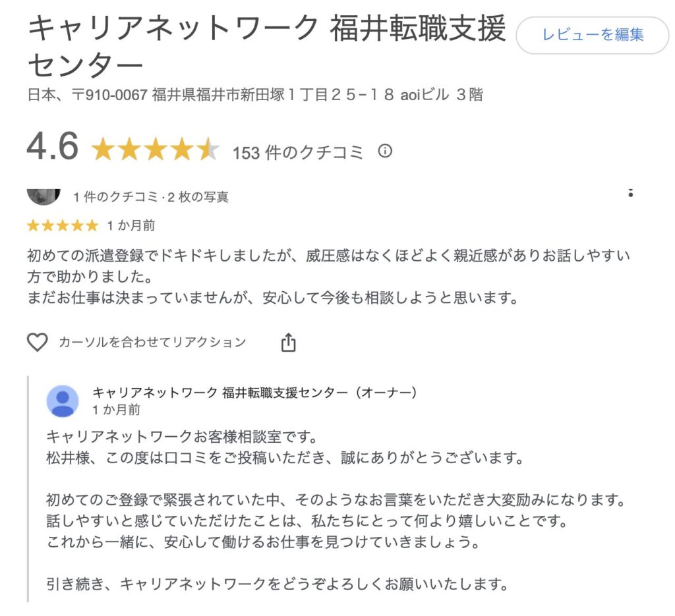Click the カーソルを合わせてリアクション label
The image size is (675, 616).
click(x=152, y=342)
